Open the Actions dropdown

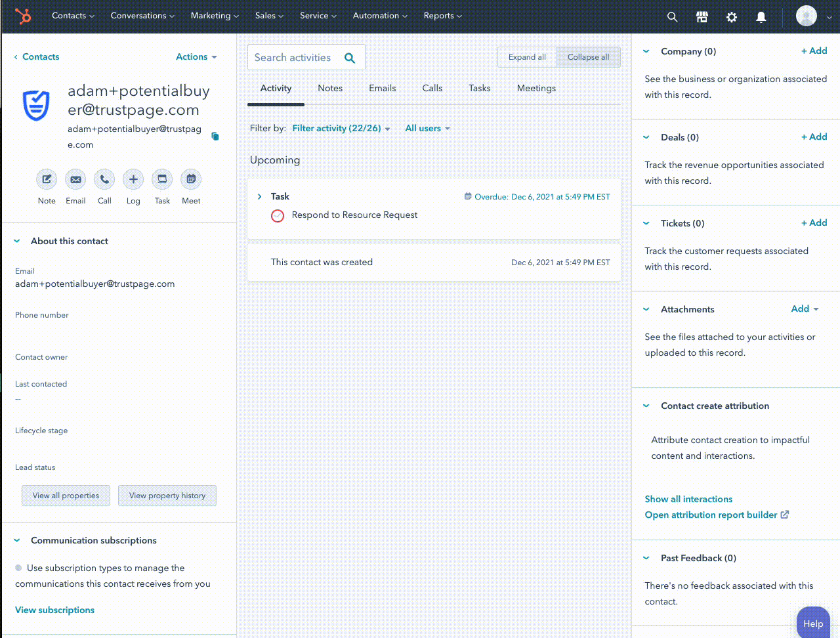click(196, 57)
